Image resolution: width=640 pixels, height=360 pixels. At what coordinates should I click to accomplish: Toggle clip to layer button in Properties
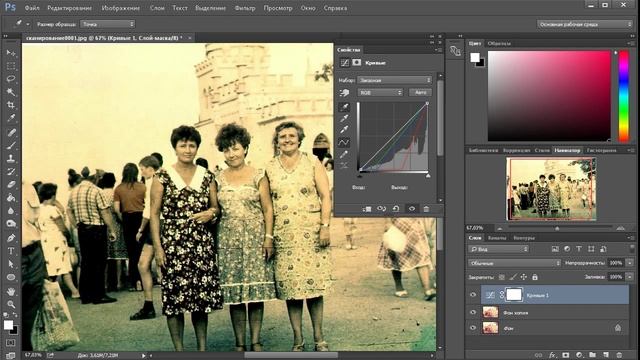[367, 209]
